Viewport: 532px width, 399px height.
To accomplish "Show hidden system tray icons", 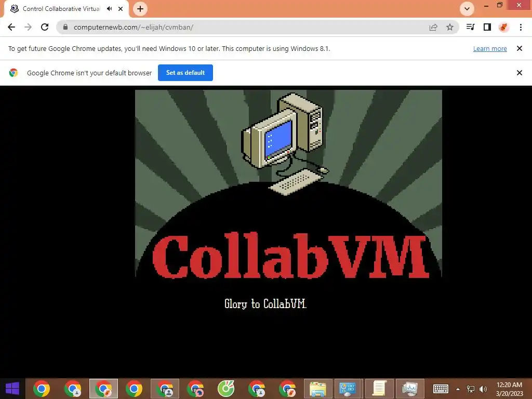I will point(458,389).
